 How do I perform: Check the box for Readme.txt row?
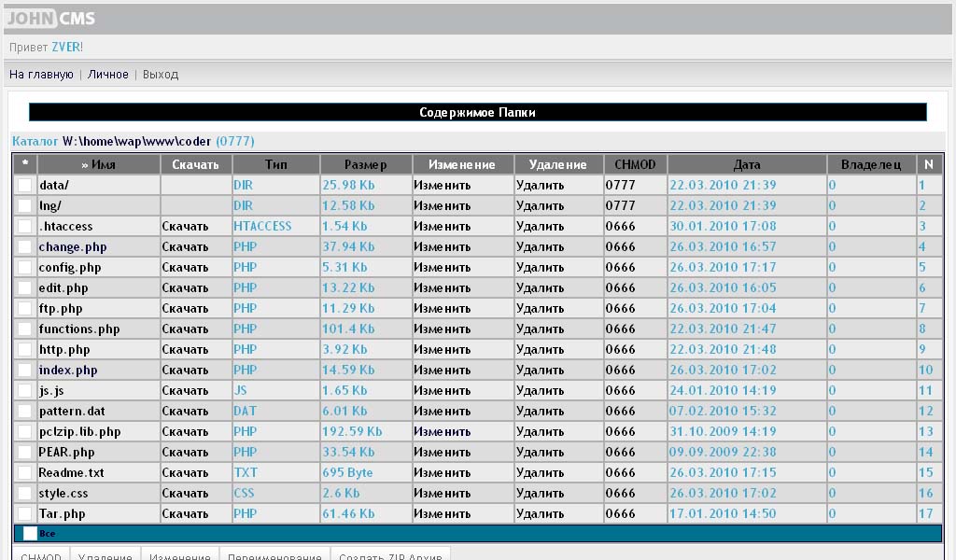point(24,472)
